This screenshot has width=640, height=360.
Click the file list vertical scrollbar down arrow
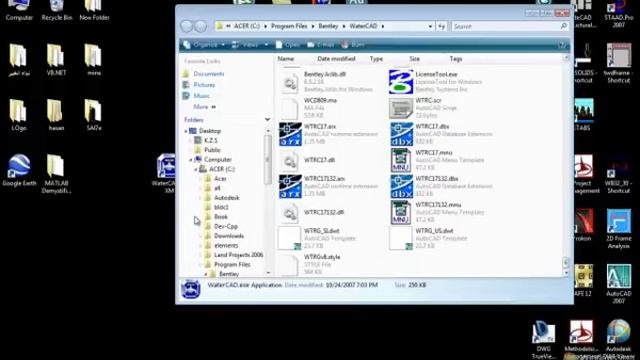click(x=565, y=273)
